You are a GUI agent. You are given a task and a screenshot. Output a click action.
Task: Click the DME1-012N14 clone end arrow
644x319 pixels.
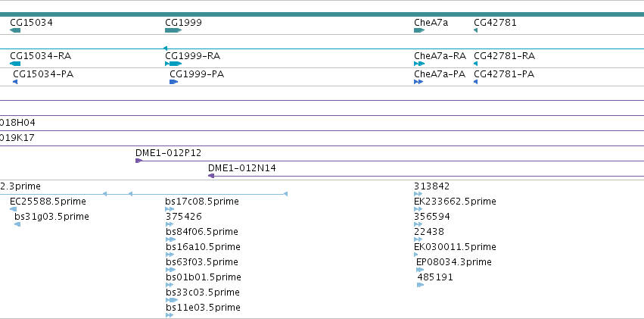pos(211,176)
